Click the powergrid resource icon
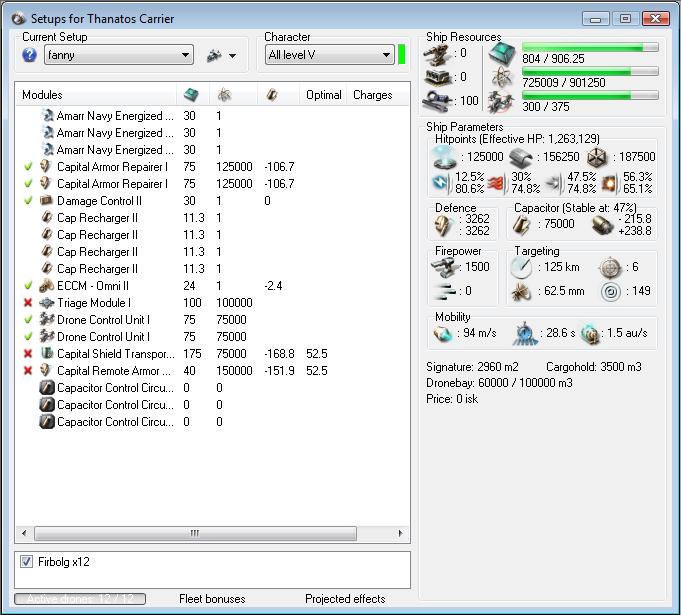Screen dimensions: 681x615 click(502, 77)
